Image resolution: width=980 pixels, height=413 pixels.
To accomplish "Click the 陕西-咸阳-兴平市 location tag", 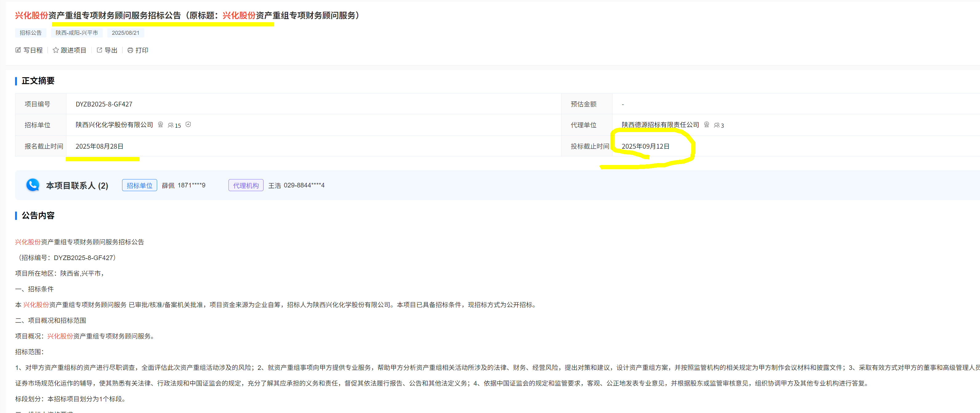I will pos(77,33).
